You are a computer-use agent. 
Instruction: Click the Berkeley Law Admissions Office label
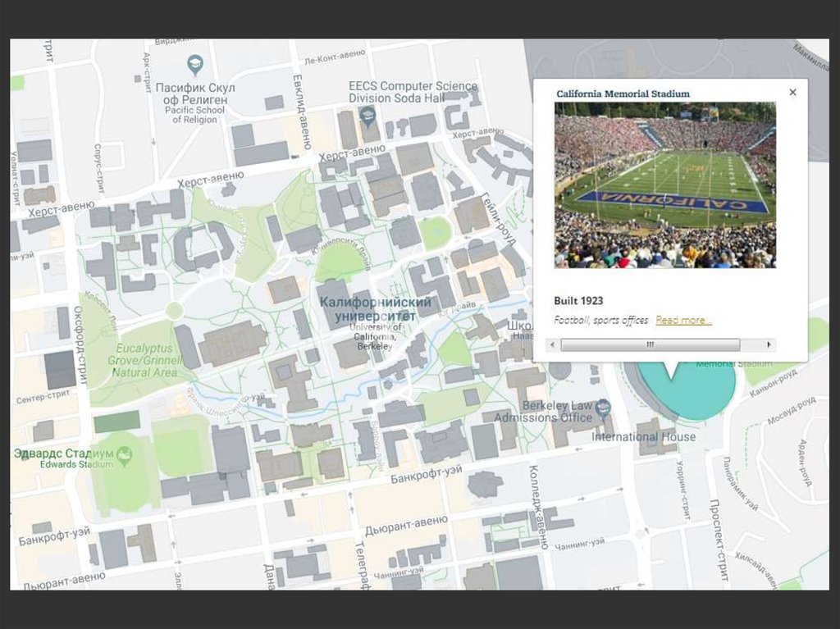[558, 412]
